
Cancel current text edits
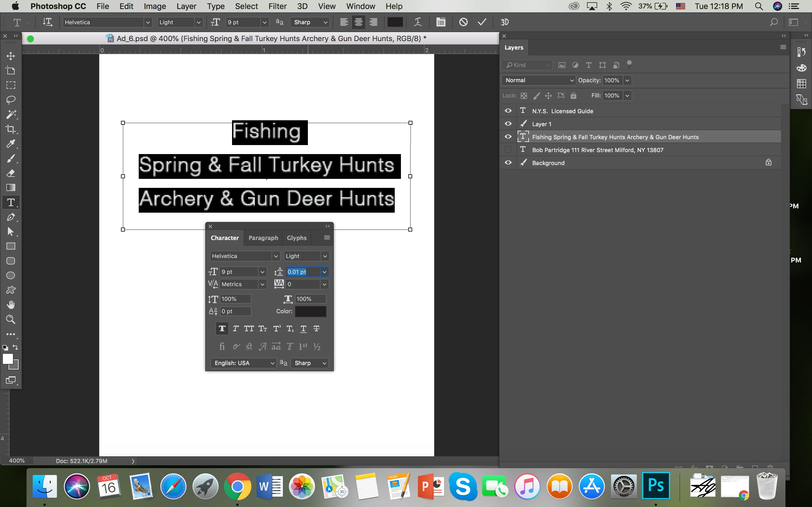(x=464, y=22)
